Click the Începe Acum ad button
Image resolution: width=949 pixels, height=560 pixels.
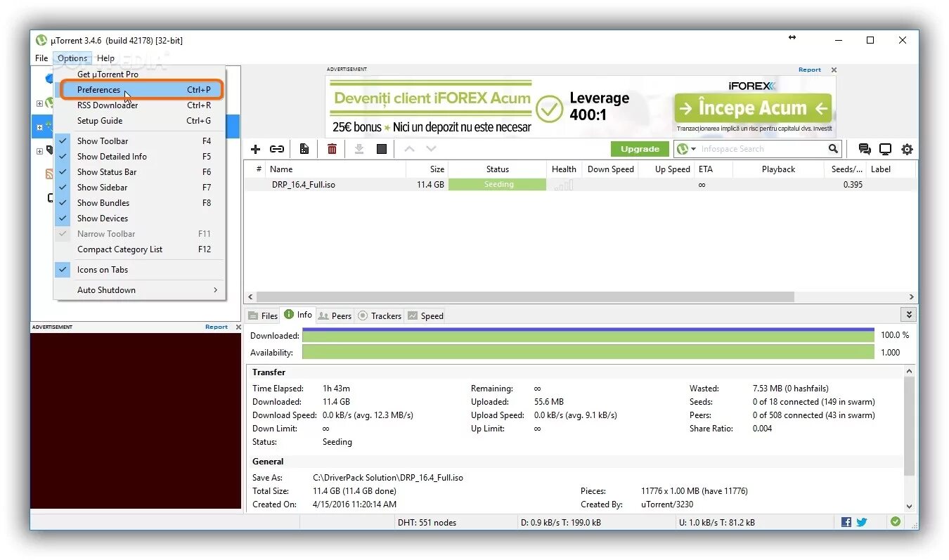tap(753, 108)
